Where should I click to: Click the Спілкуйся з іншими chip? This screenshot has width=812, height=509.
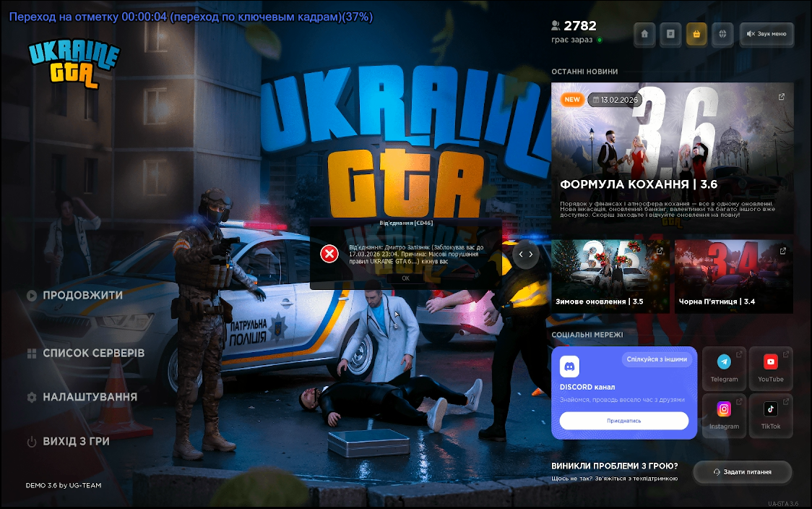[x=657, y=359]
